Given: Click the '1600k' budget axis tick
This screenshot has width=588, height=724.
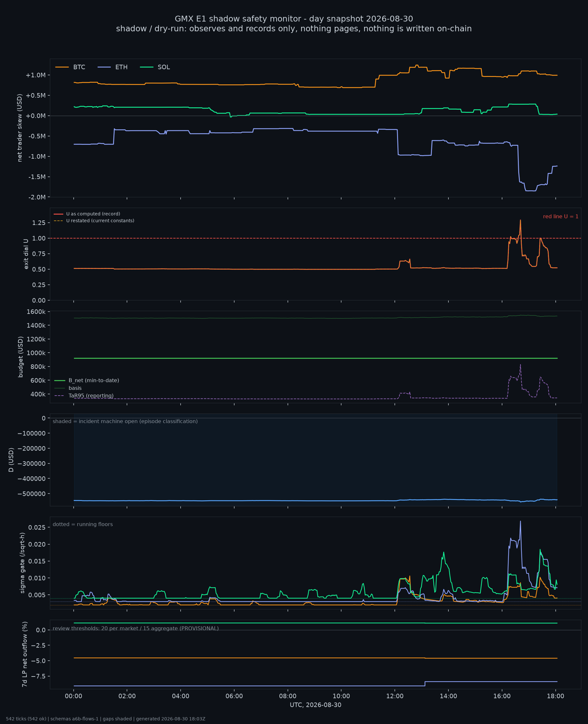Looking at the screenshot, I should (36, 312).
